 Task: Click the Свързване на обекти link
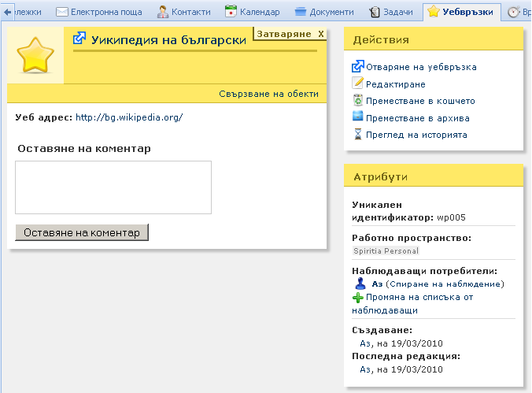click(x=268, y=94)
